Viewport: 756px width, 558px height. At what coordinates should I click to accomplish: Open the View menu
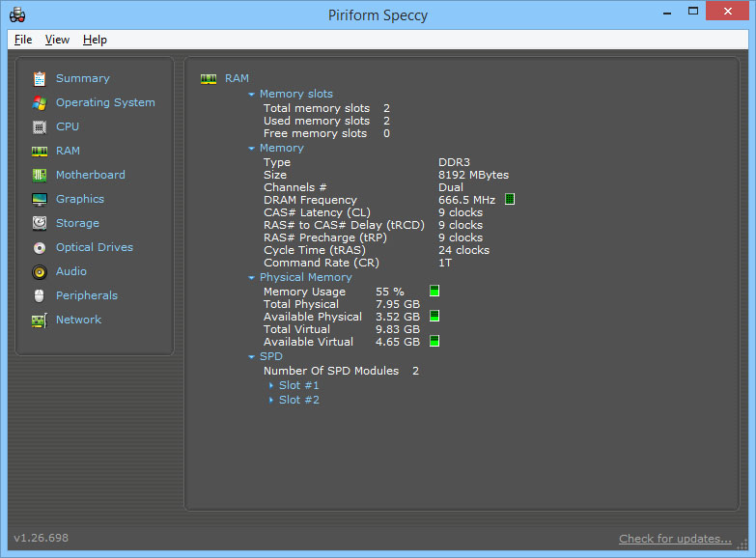coord(57,40)
